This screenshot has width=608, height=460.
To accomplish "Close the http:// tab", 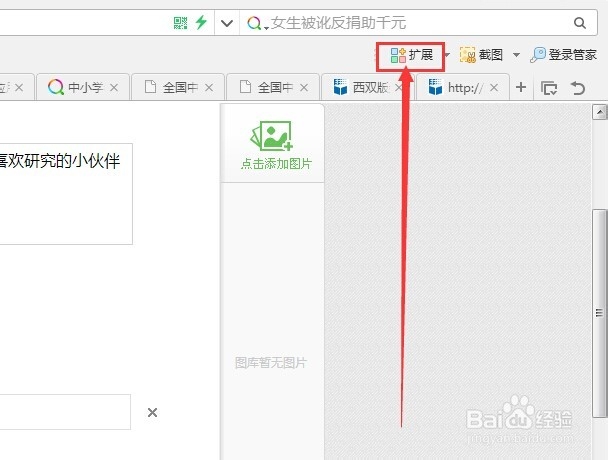I will coord(494,88).
